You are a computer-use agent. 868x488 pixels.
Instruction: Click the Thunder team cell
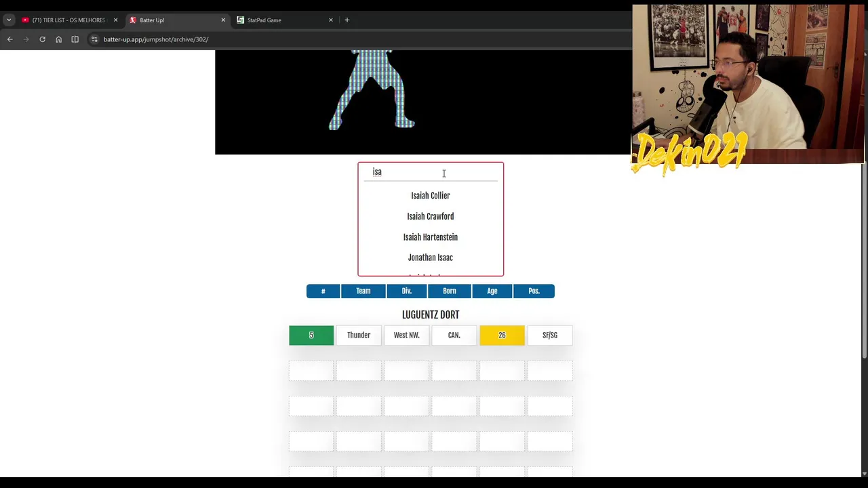pos(359,335)
